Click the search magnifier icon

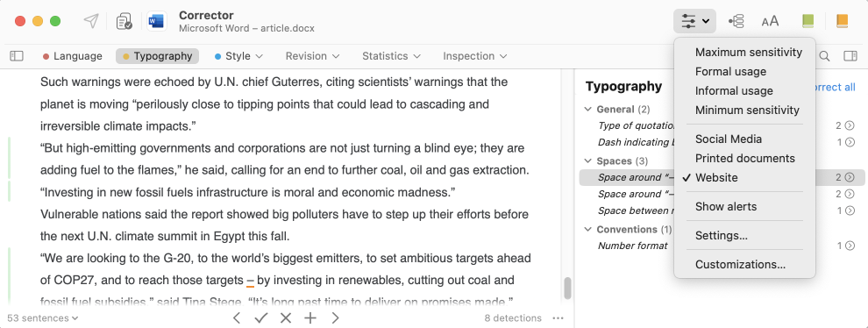824,56
